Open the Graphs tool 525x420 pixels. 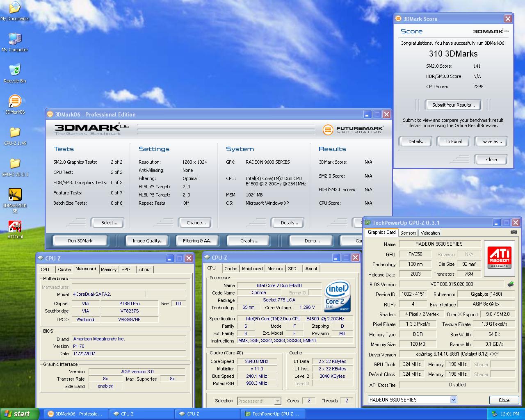coord(249,241)
